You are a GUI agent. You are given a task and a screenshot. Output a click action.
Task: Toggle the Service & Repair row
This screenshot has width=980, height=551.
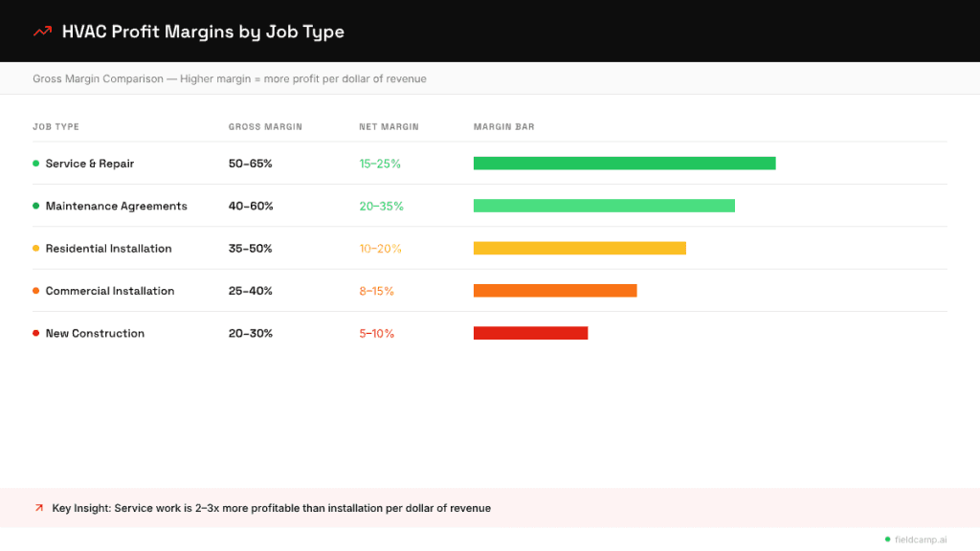point(90,163)
